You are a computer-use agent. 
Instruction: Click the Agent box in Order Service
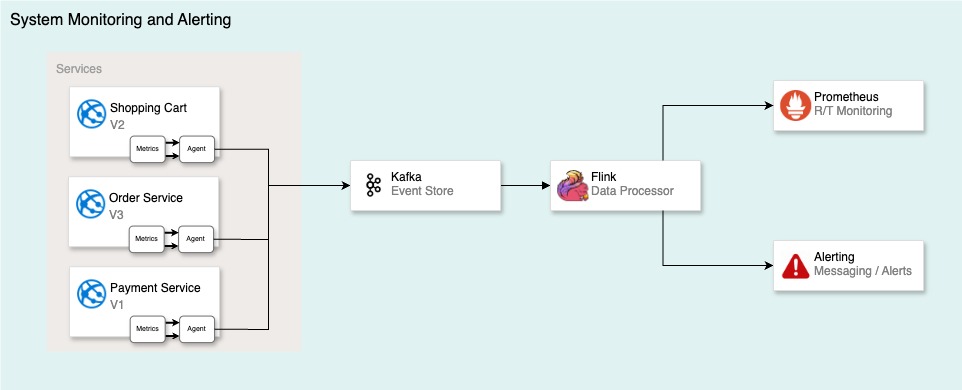click(196, 239)
